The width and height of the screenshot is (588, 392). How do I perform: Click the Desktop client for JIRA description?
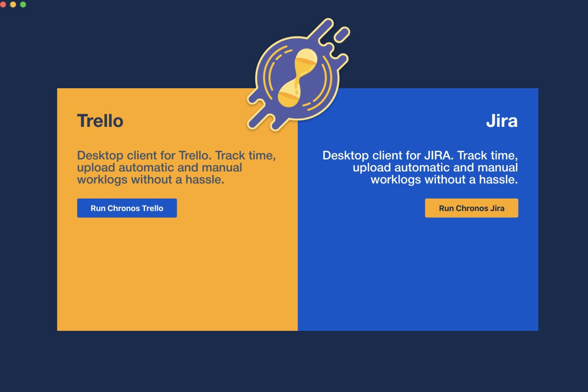pos(420,167)
